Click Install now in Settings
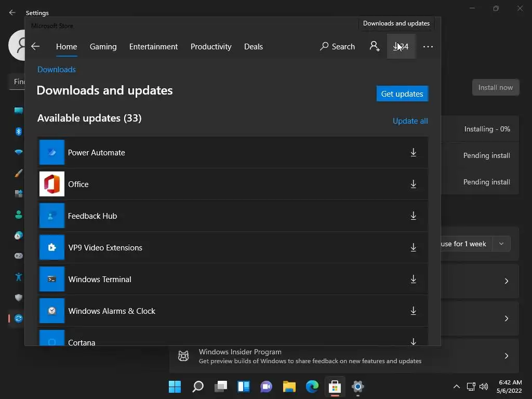Image resolution: width=532 pixels, height=399 pixels. [x=495, y=87]
